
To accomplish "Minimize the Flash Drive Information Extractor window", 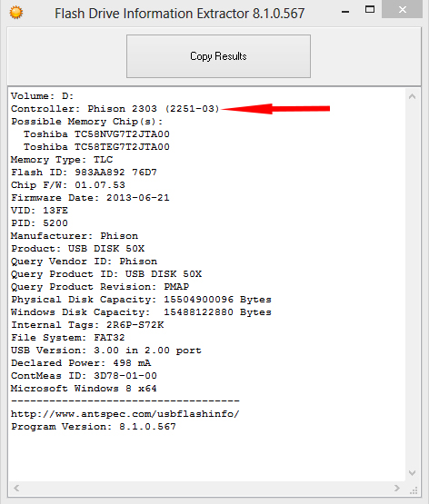I will (345, 12).
